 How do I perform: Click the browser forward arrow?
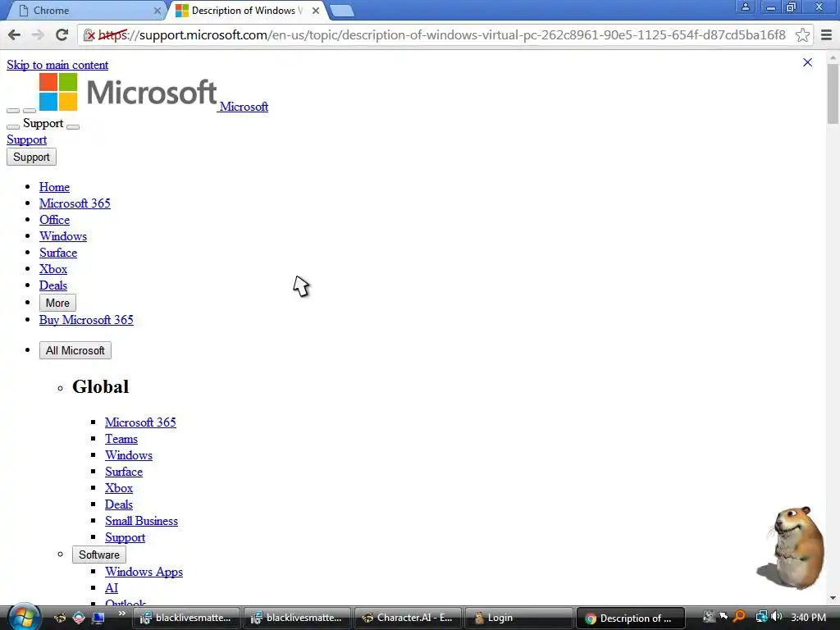pyautogui.click(x=38, y=34)
